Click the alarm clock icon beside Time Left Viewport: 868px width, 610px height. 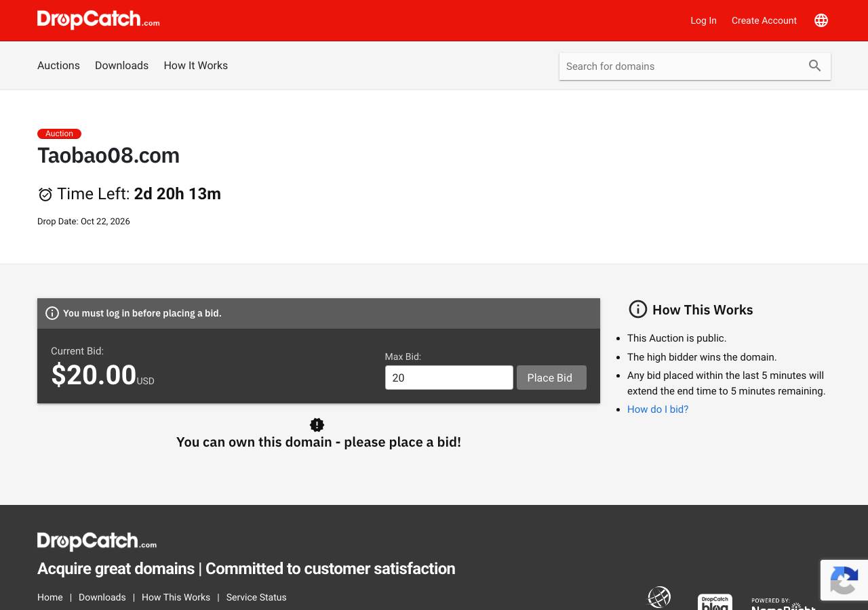45,195
